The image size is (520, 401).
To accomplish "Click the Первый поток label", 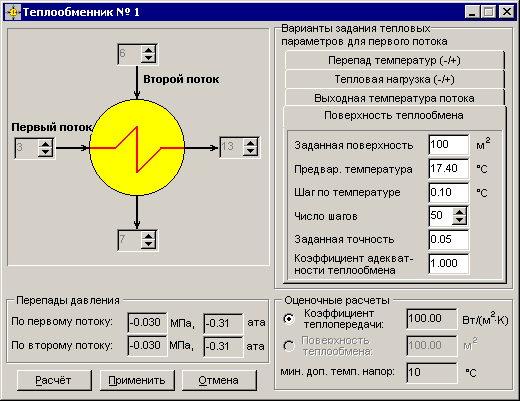I will 52,127.
